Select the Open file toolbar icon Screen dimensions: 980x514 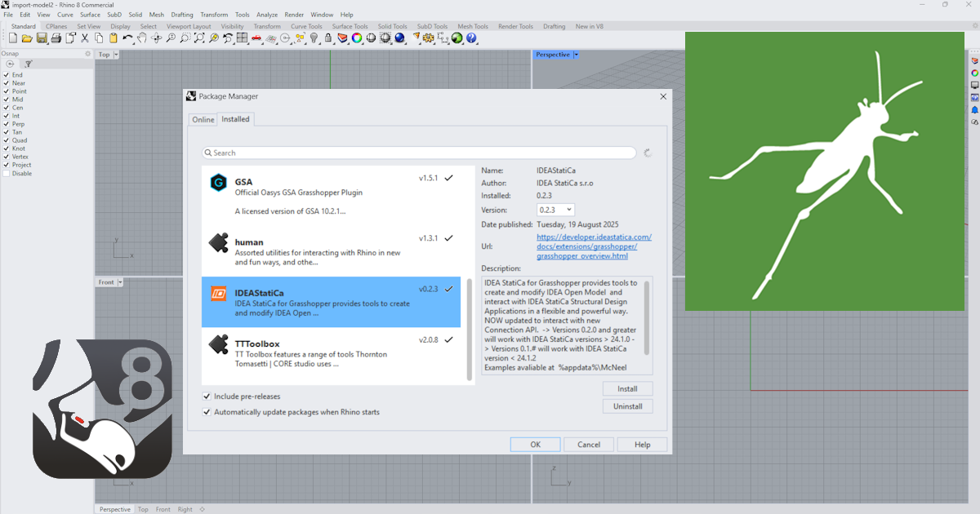click(x=26, y=38)
